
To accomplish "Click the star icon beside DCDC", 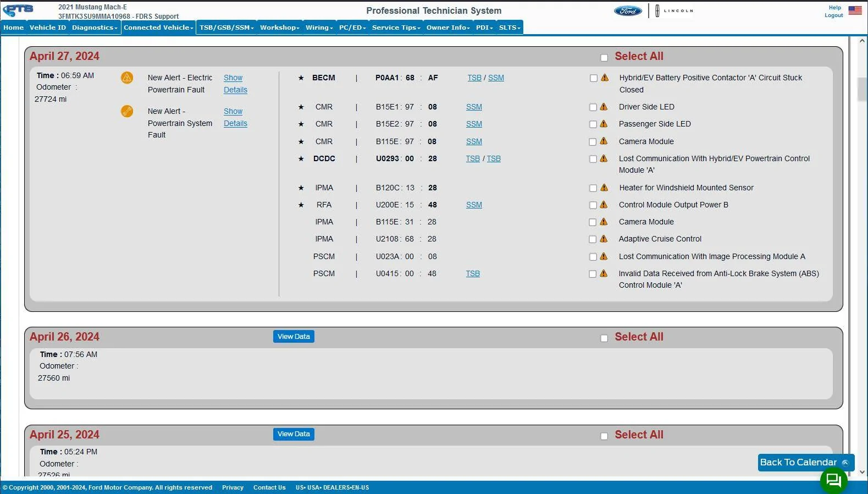I will 301,158.
